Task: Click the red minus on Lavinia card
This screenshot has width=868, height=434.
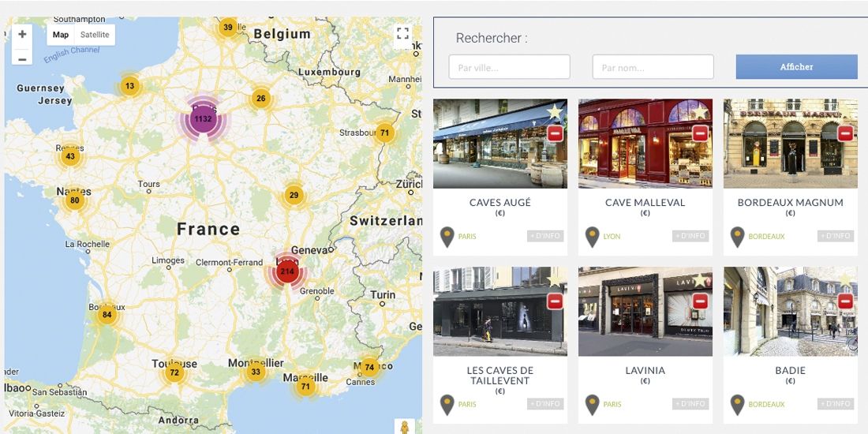Action: (x=700, y=301)
